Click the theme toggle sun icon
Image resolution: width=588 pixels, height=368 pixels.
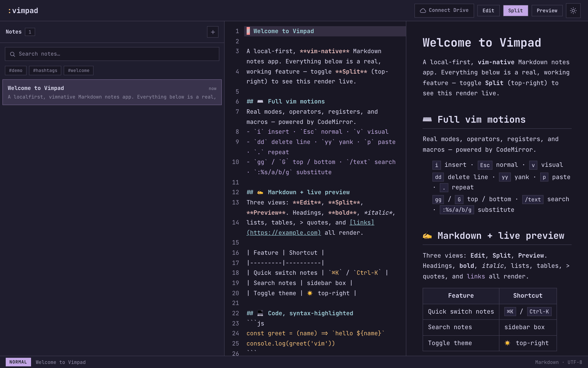[x=573, y=11]
